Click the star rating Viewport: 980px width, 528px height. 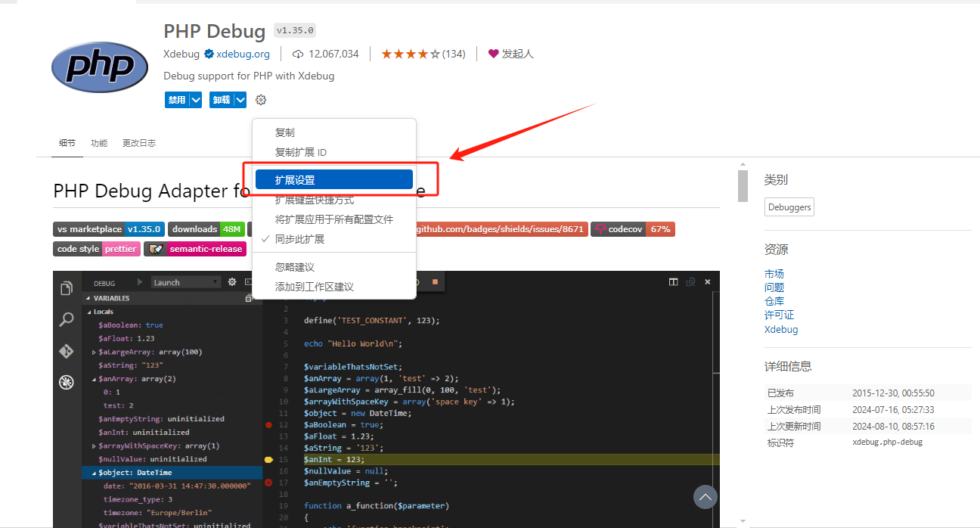coord(411,54)
